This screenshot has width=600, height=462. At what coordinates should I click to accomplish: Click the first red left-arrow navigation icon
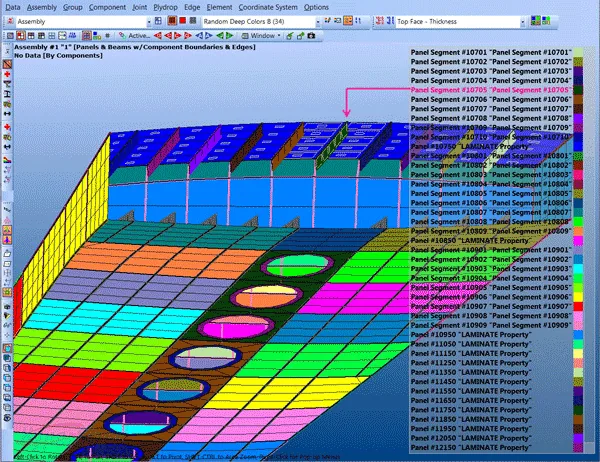click(158, 36)
